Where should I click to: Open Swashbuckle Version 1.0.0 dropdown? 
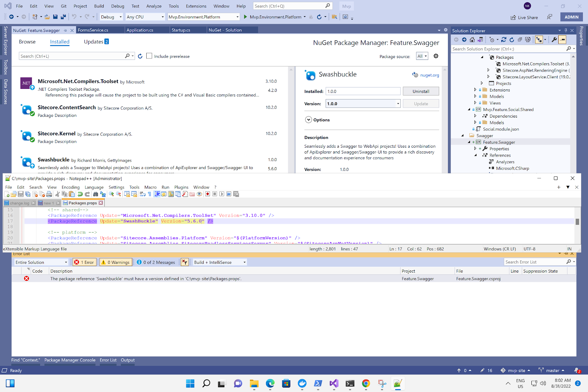coord(363,104)
